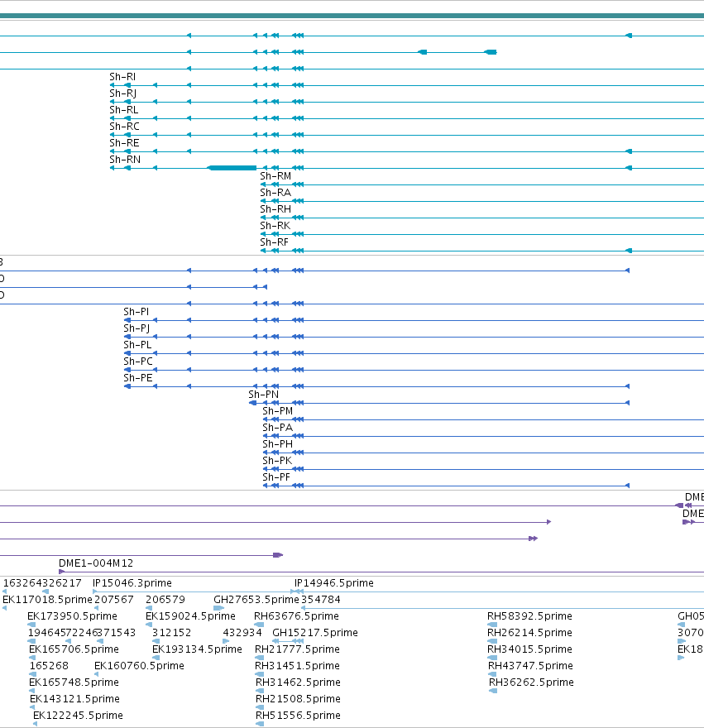Screen dimensions: 704x728
Task: Click the RH21508.5prime label
Action: pos(298,699)
